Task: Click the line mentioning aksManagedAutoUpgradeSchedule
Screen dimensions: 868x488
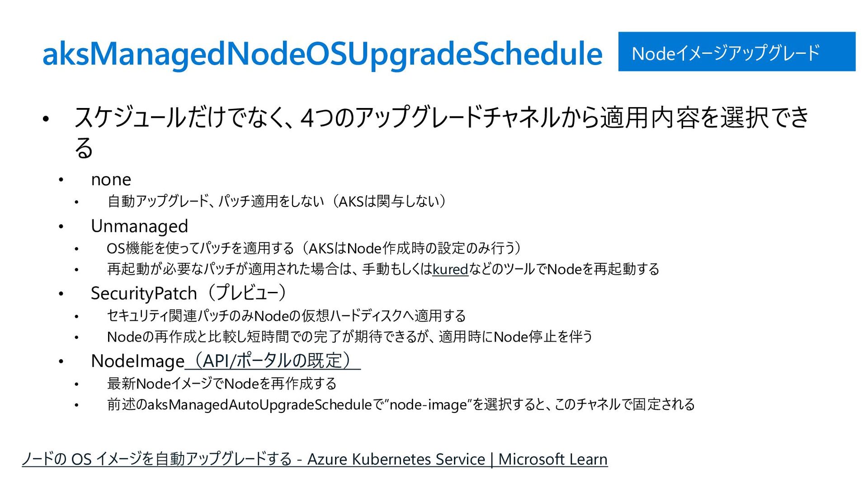Action: [401, 404]
